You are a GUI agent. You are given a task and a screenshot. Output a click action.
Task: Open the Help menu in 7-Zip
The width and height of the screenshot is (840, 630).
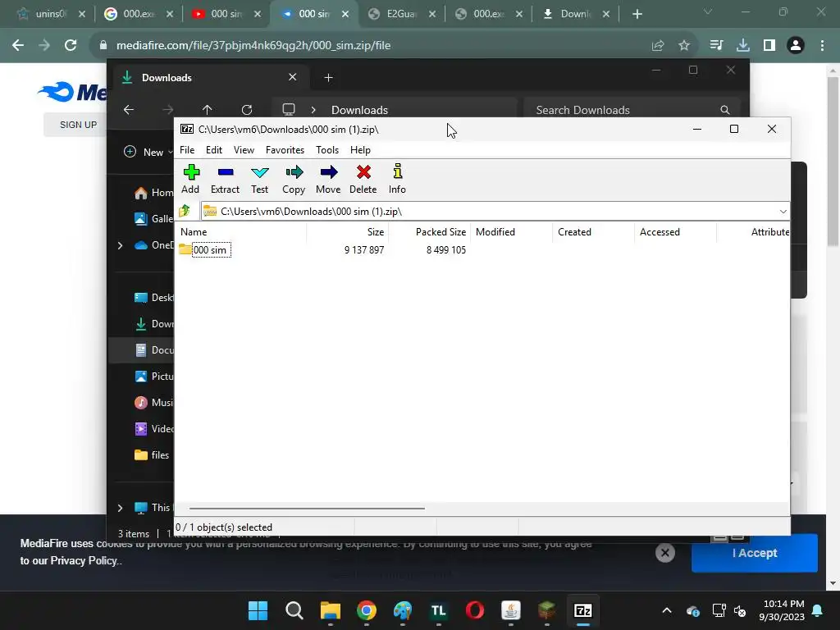[x=361, y=150]
